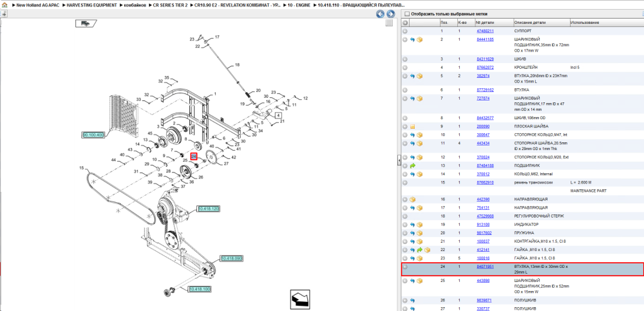Viewport: 644px width, 311px height.
Task: Click blue arrow icon for part 913108
Action: 412,225
